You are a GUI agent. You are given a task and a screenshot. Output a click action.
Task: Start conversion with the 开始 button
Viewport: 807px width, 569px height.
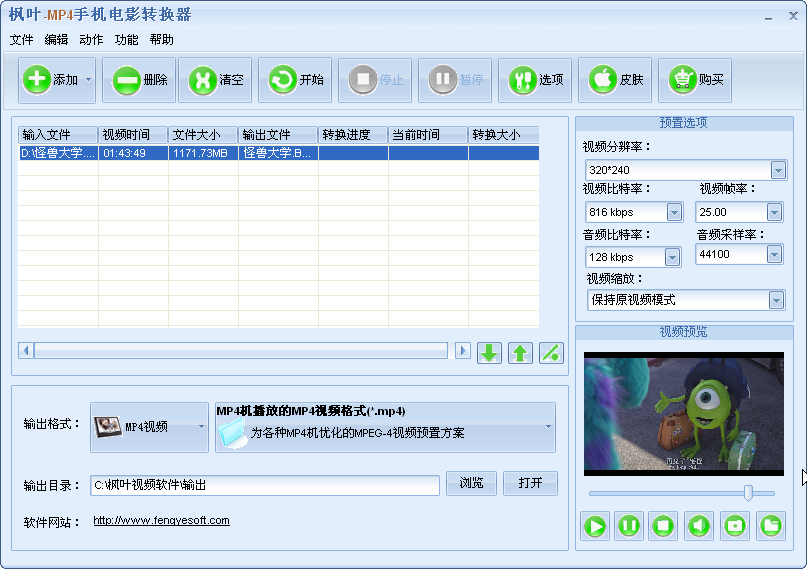tap(295, 80)
